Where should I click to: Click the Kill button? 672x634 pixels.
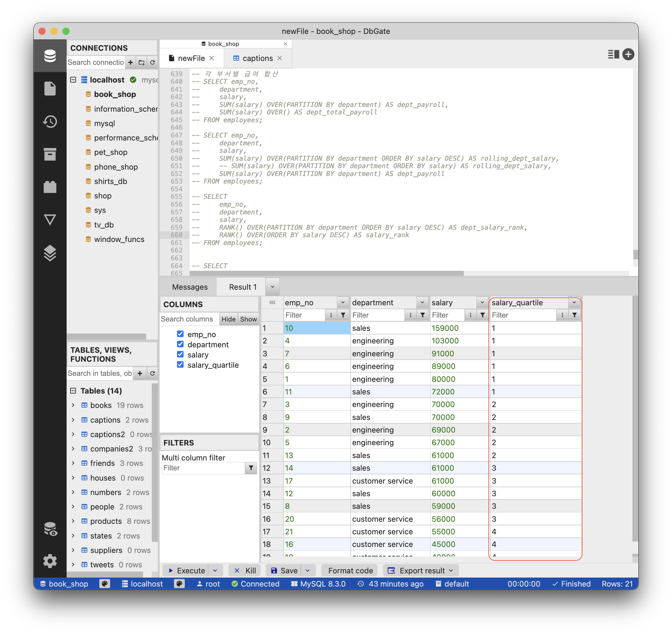coord(245,570)
